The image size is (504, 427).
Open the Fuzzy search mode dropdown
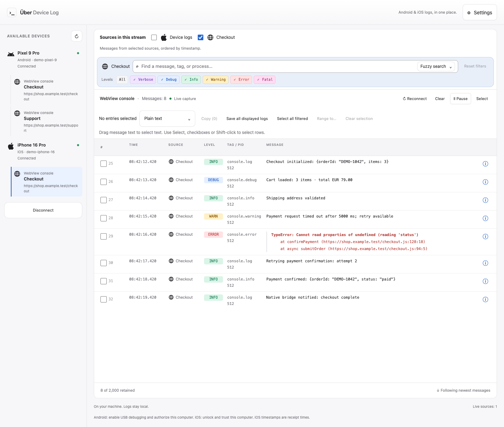tap(436, 66)
